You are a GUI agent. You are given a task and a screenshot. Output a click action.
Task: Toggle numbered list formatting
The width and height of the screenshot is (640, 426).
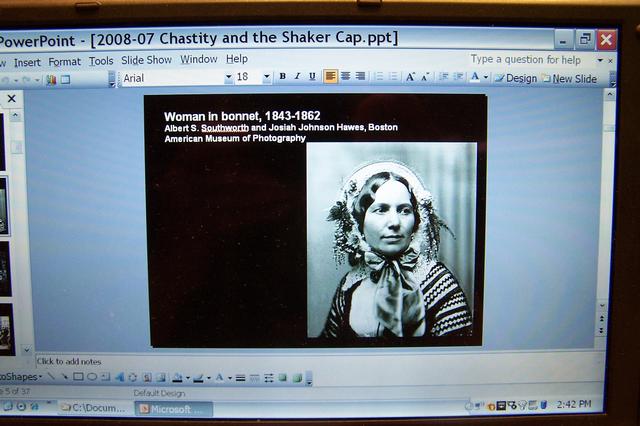click(379, 77)
